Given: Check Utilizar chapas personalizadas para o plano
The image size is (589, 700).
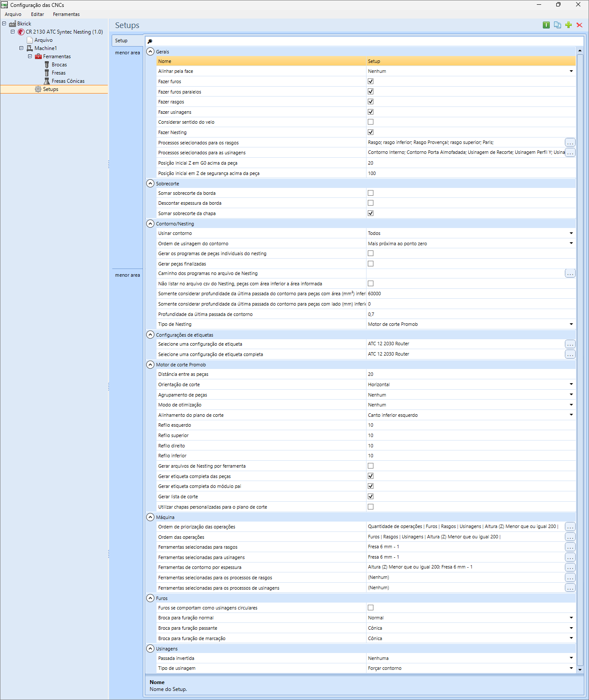Looking at the screenshot, I should 370,507.
